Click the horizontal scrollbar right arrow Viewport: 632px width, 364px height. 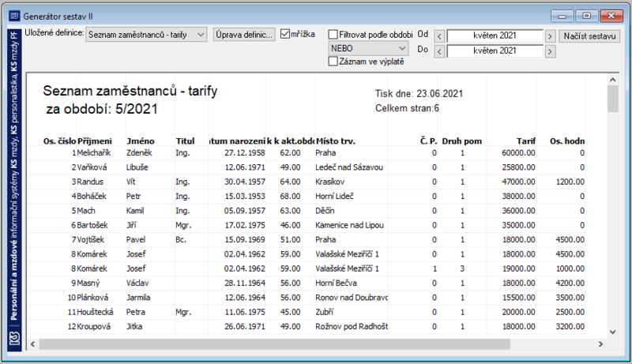tap(600, 344)
